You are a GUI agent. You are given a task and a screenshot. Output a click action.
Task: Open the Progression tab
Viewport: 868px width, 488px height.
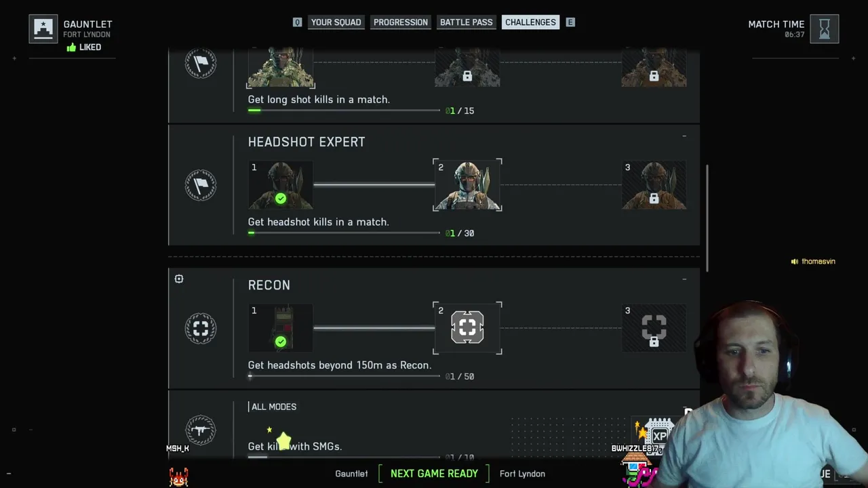[401, 22]
